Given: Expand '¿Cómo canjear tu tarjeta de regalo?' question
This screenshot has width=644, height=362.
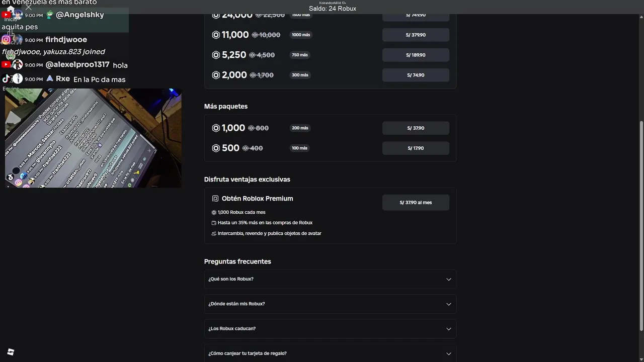Looking at the screenshot, I should [330, 353].
